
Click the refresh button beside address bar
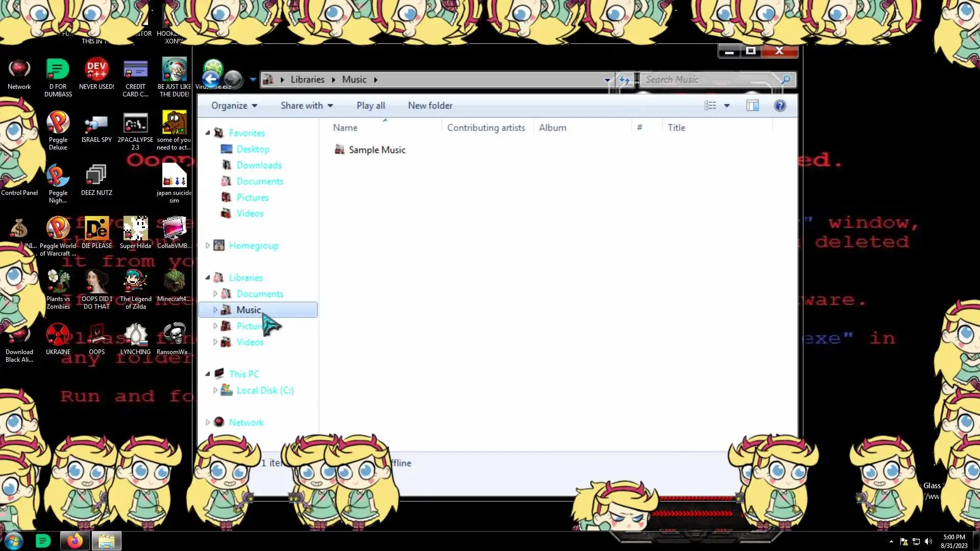(624, 80)
